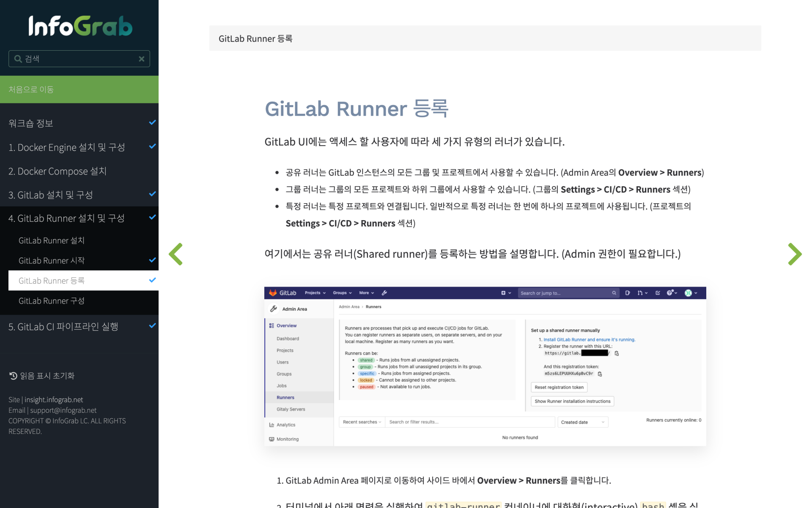Open the 워크숍 정보 section
The height and width of the screenshot is (508, 812).
31,123
